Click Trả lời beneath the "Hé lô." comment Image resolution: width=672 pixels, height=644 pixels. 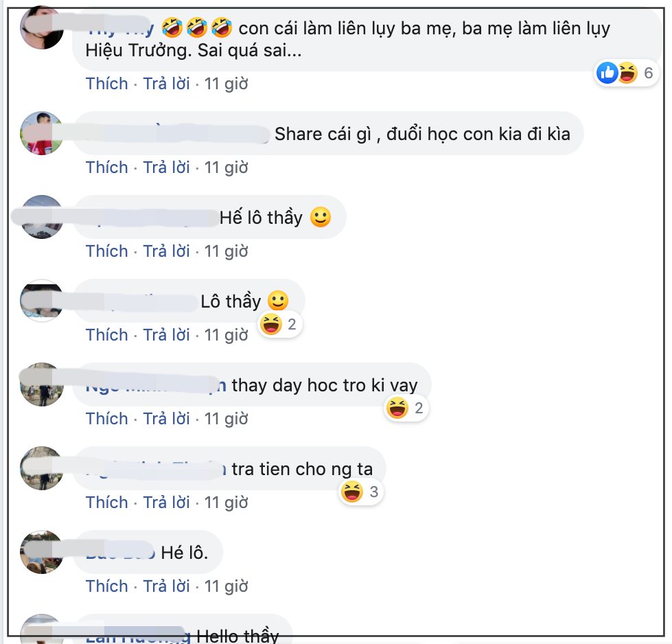click(166, 586)
